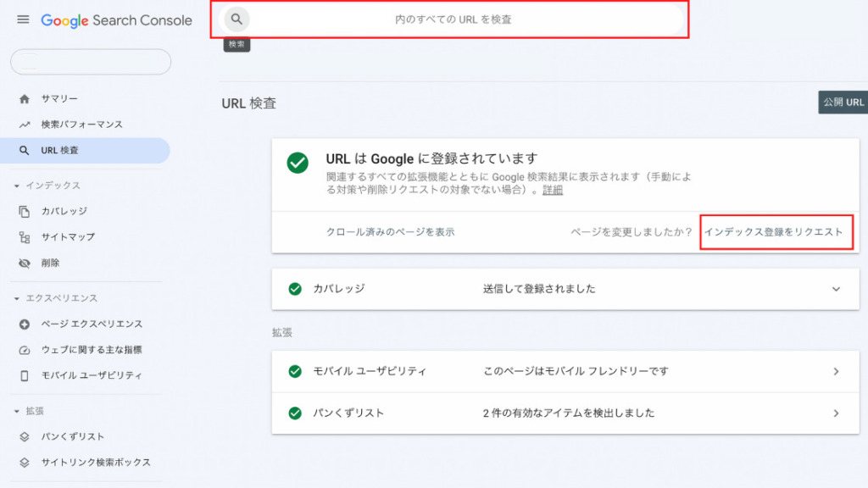Click green check icon in カバレッジ row
Screen dimensions: 868x488
(295, 289)
